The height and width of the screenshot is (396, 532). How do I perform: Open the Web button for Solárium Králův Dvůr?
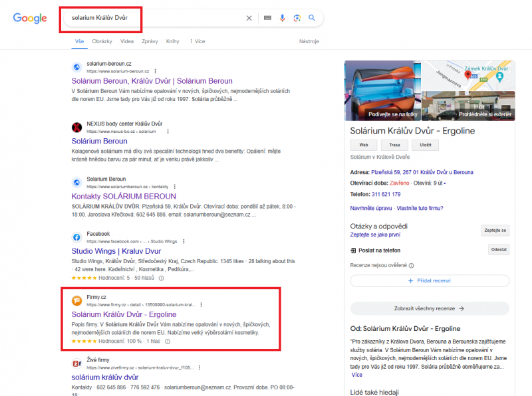coord(364,145)
